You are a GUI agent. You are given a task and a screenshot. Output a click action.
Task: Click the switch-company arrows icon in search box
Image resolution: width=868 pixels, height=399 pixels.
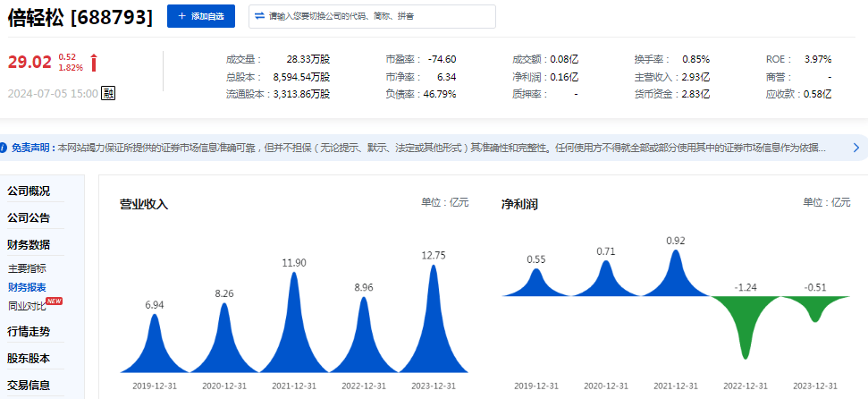[x=259, y=16]
